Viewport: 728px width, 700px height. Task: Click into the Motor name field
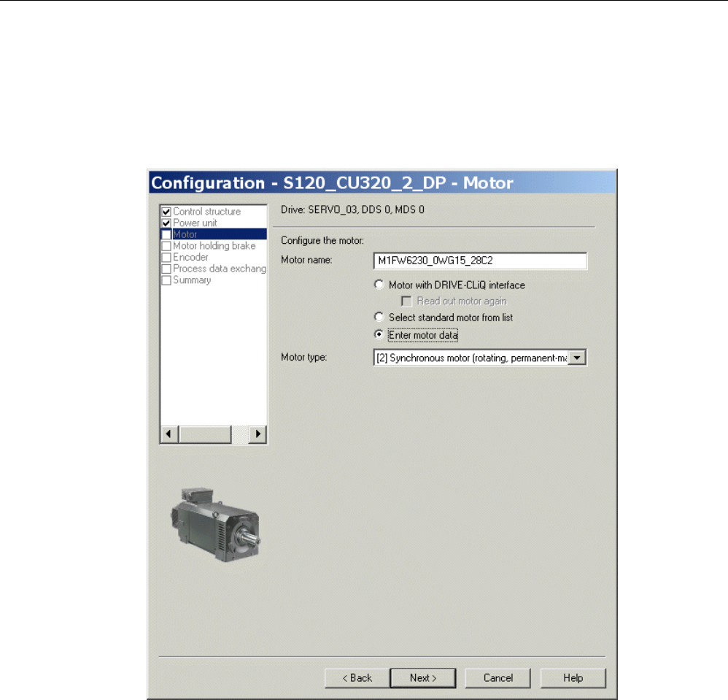click(480, 261)
